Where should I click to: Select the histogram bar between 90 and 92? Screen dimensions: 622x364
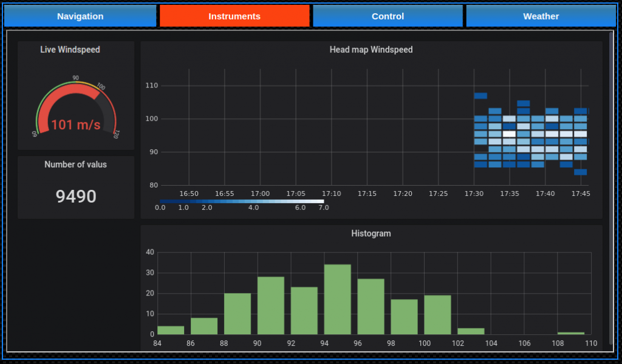pos(270,305)
